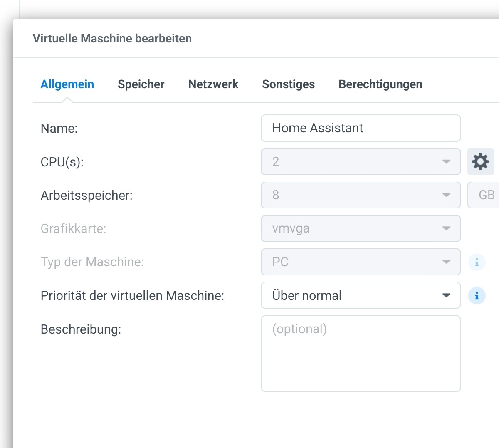Click the arrow of the CPU(s) dropdown
The image size is (499, 448).
[446, 161]
